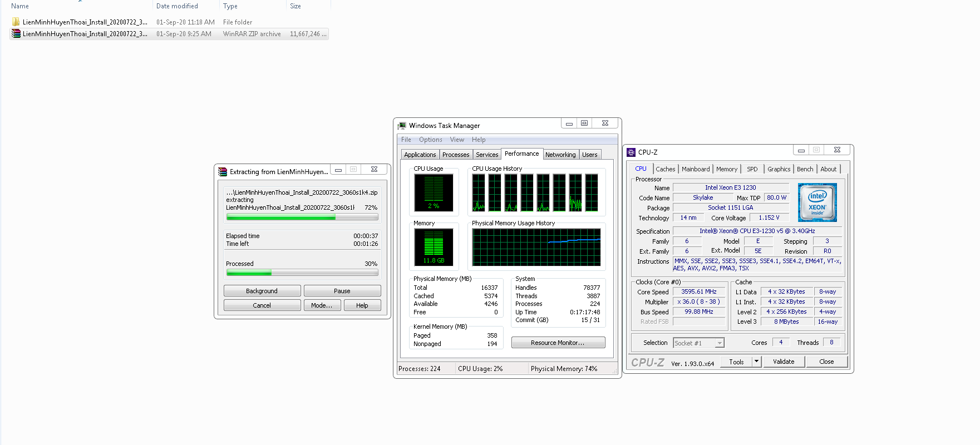The height and width of the screenshot is (445, 980).
Task: Click the Package field Socket 1151 LGA
Action: point(731,207)
